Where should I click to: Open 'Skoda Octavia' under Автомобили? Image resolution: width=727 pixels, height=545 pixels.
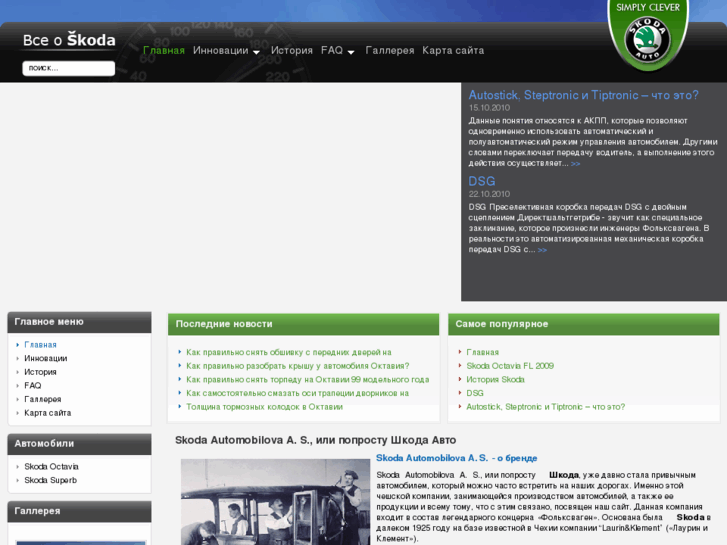(x=51, y=467)
